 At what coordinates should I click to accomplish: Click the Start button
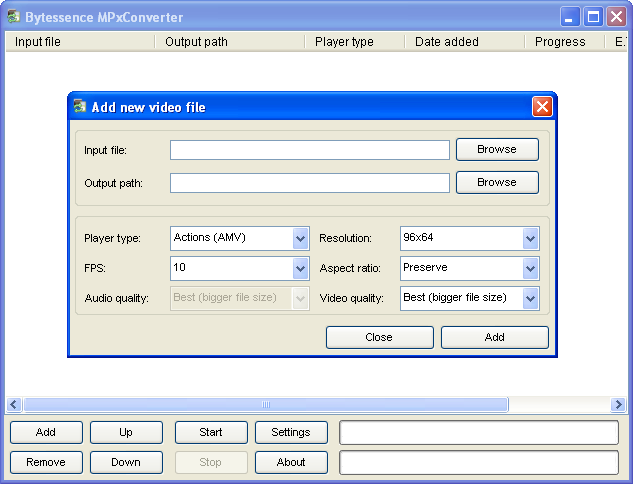pos(211,432)
